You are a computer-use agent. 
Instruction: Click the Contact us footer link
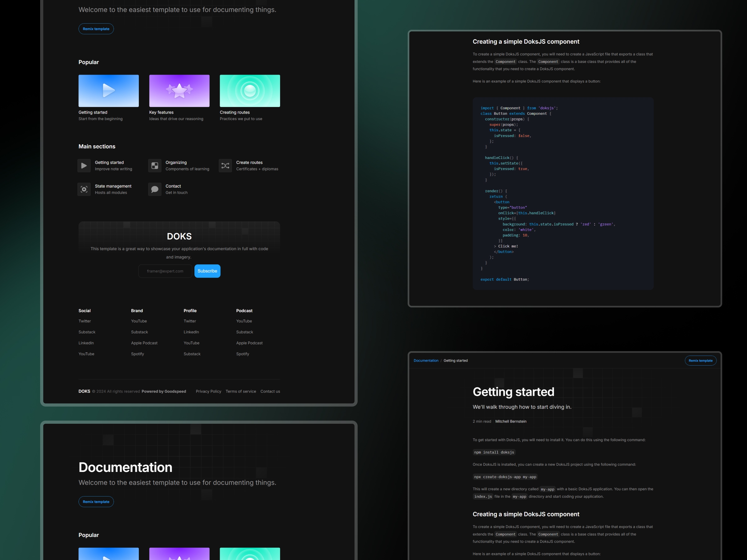point(270,391)
